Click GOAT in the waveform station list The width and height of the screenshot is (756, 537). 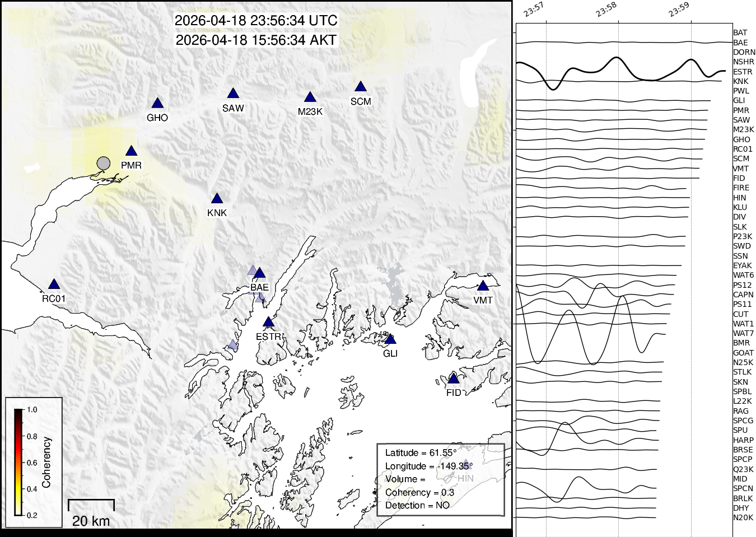coord(743,353)
